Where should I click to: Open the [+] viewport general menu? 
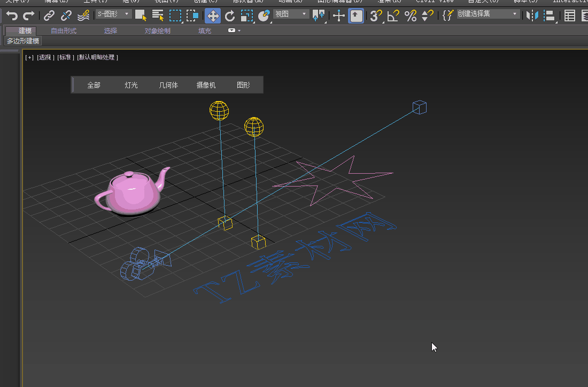coord(29,57)
